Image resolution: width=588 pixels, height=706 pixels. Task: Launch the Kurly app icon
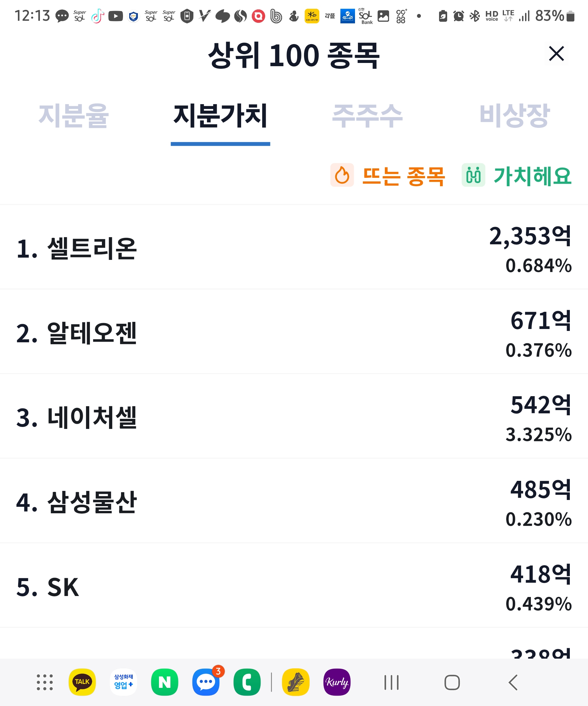[337, 682]
